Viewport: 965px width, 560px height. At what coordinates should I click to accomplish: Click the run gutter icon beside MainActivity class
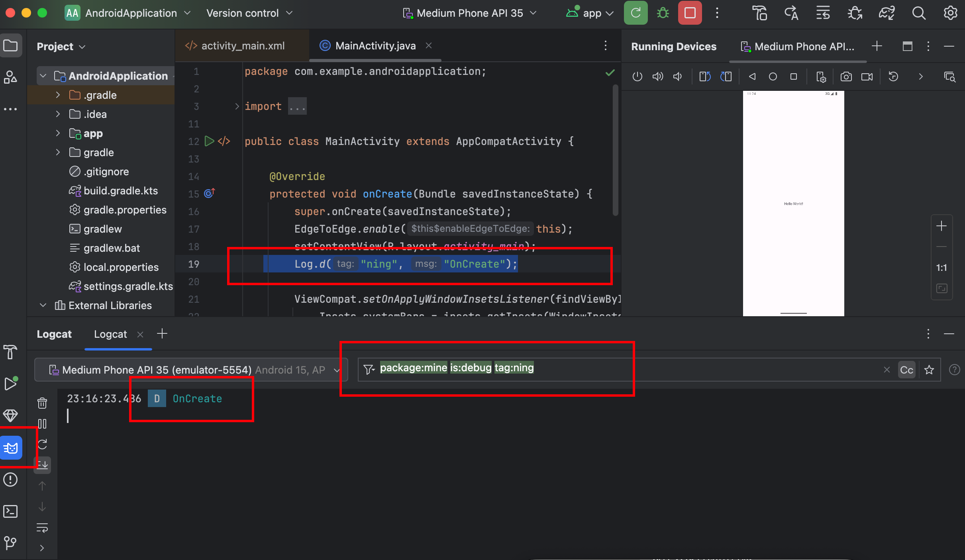[209, 141]
